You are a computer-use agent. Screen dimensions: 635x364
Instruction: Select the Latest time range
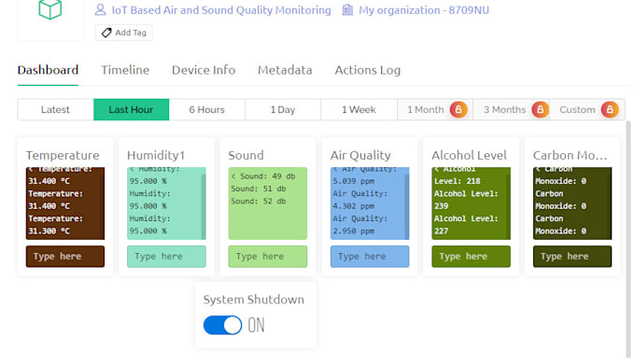coord(55,109)
